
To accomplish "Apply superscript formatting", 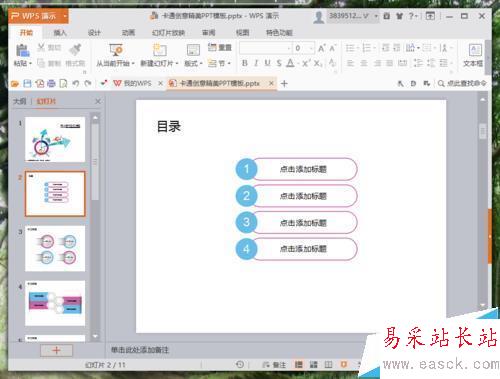I will (x=306, y=63).
